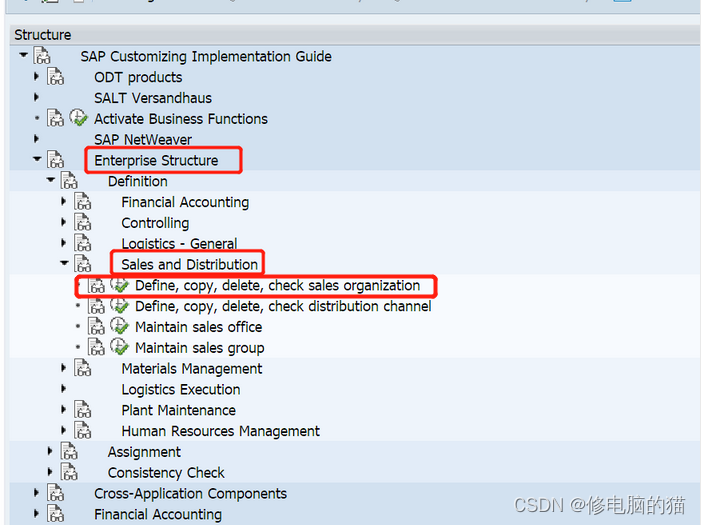
Task: Expand the Consistency Check node
Action: click(50, 472)
